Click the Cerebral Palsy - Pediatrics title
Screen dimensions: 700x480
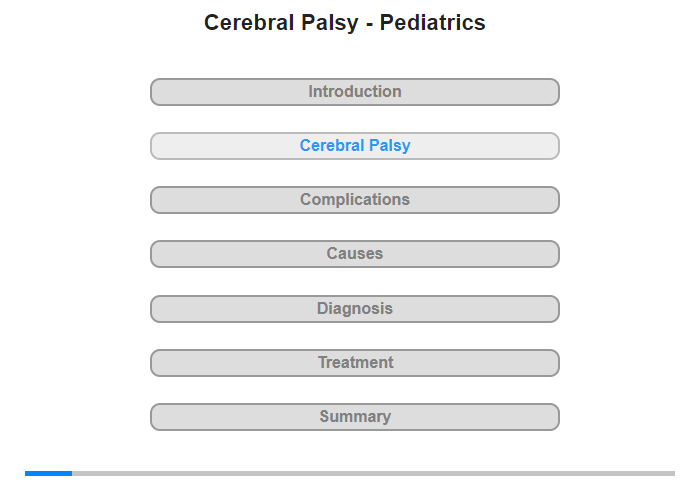tap(345, 23)
